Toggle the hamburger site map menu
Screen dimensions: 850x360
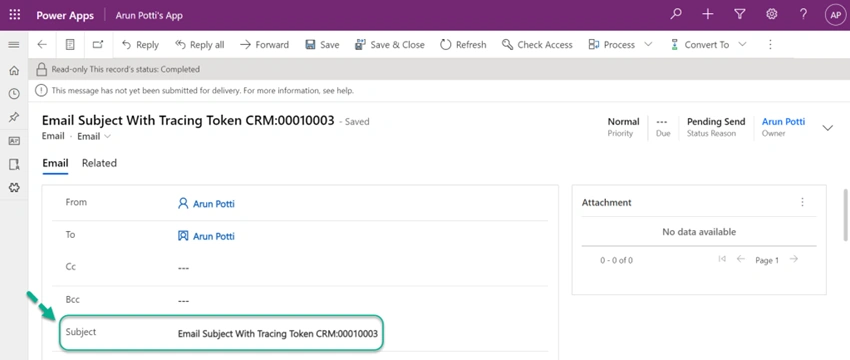tap(14, 44)
